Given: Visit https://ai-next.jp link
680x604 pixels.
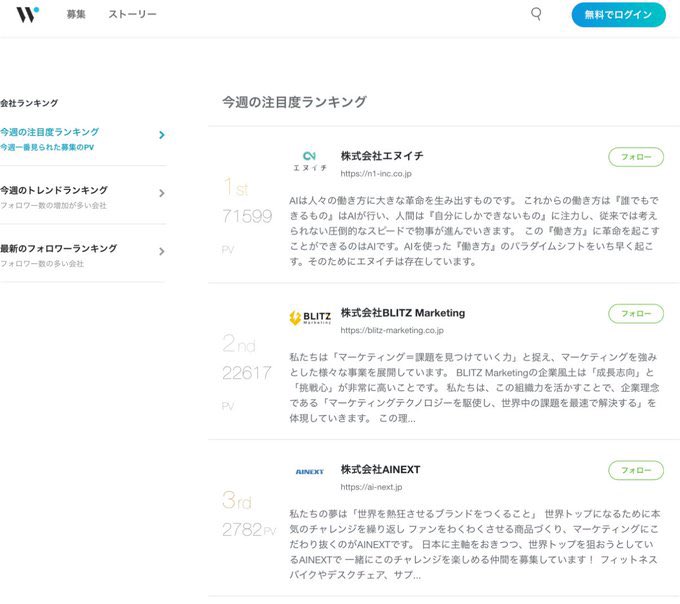Looking at the screenshot, I should (x=371, y=487).
